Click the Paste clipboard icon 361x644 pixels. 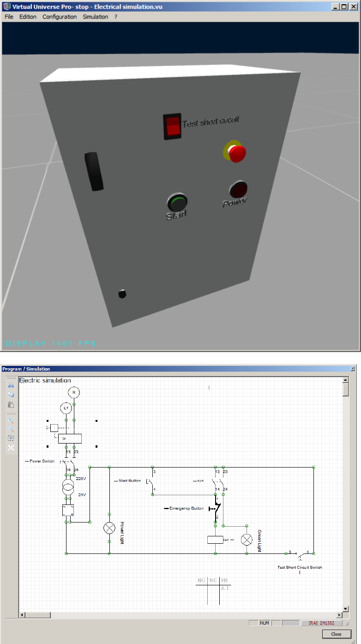tap(11, 405)
